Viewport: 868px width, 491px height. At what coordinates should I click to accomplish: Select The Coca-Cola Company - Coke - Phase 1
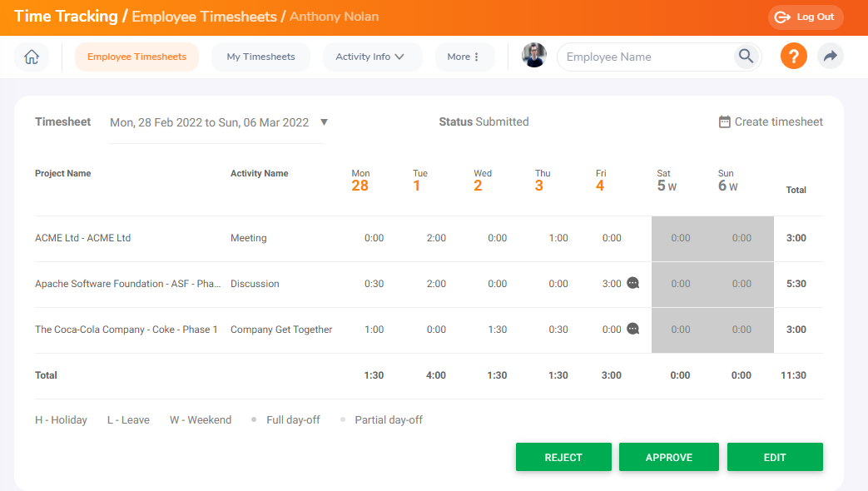[126, 330]
